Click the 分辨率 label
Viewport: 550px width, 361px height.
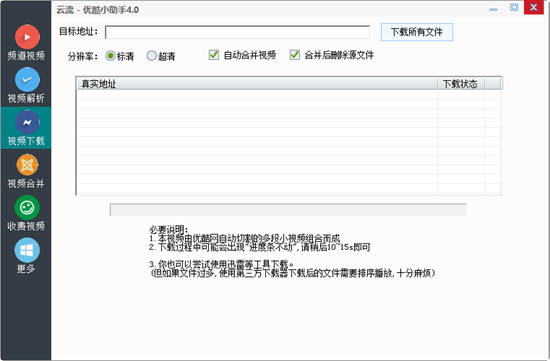coord(83,56)
